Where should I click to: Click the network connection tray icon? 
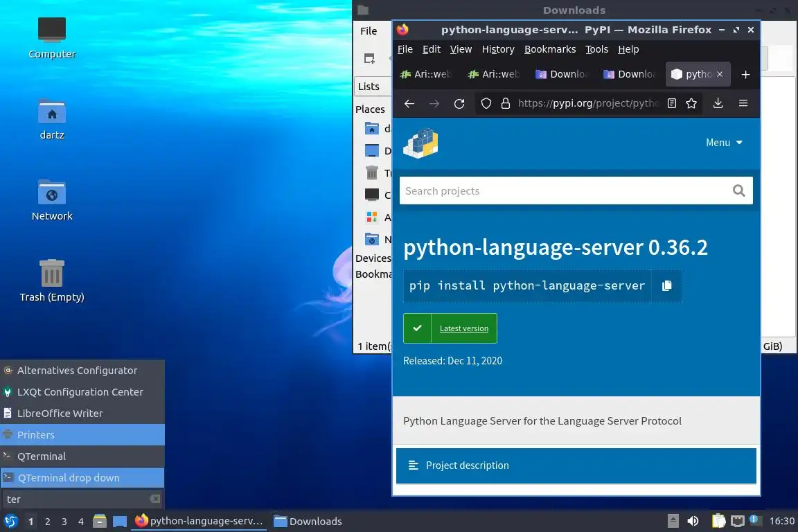tap(738, 521)
